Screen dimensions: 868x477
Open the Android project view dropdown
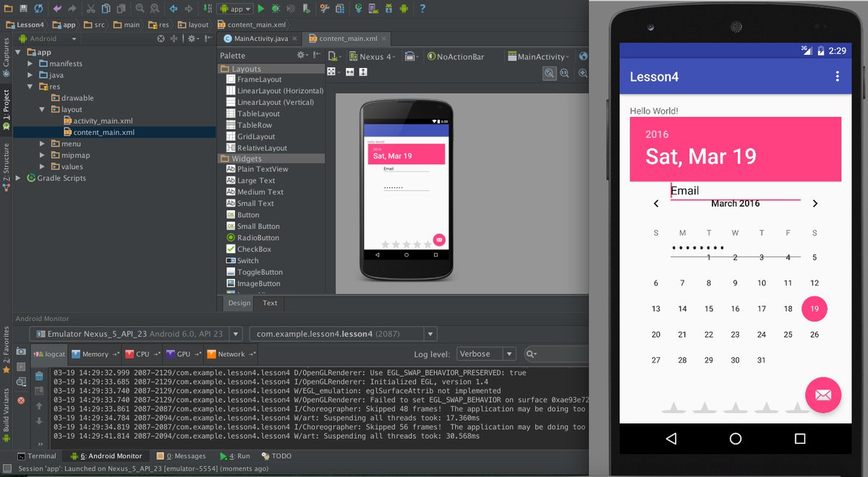click(49, 38)
